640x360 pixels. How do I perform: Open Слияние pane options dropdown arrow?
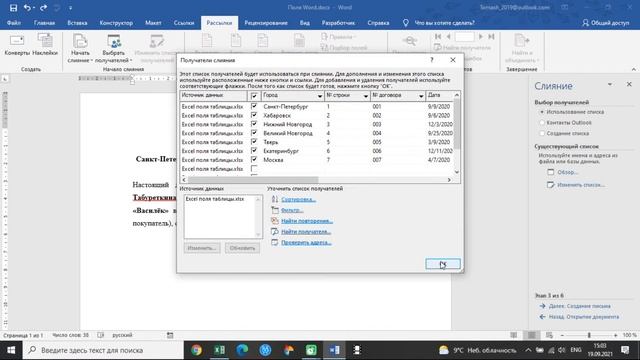click(x=610, y=84)
